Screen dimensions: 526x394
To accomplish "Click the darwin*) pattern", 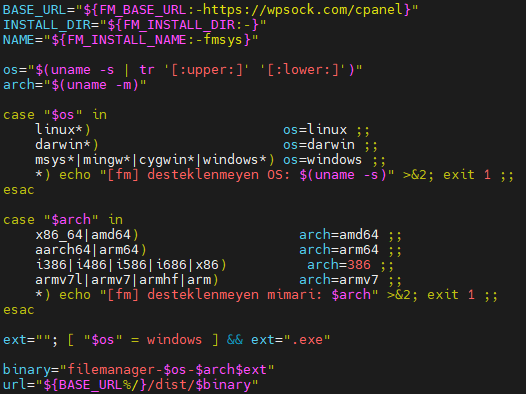I will [x=67, y=145].
